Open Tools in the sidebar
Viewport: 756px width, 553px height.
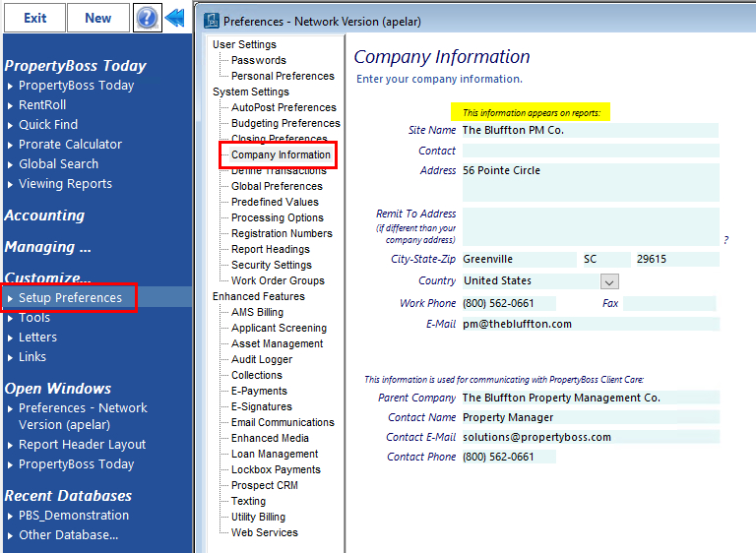(33, 318)
